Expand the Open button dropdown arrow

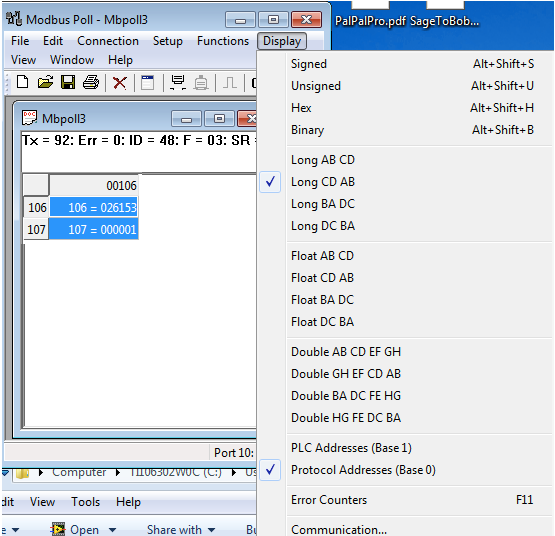[112, 530]
